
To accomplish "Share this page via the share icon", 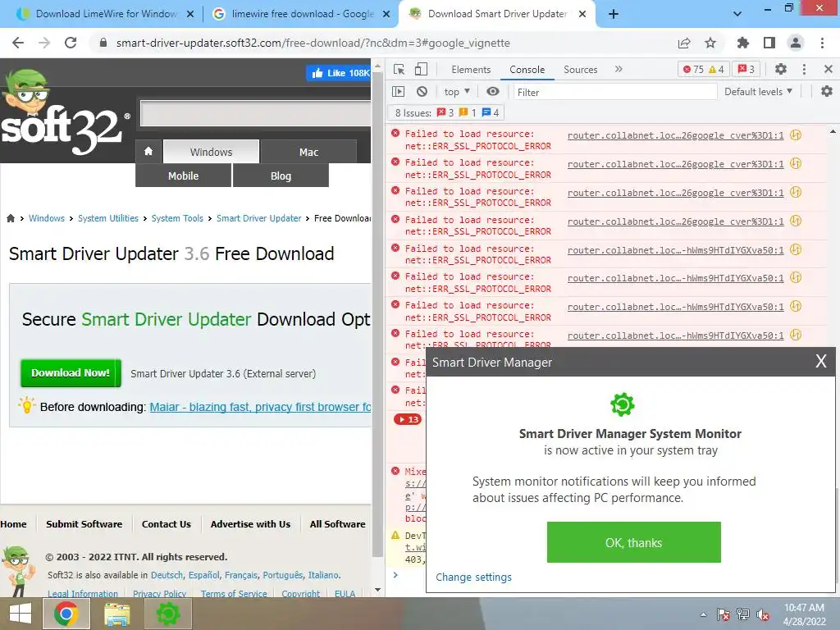I will pyautogui.click(x=684, y=43).
